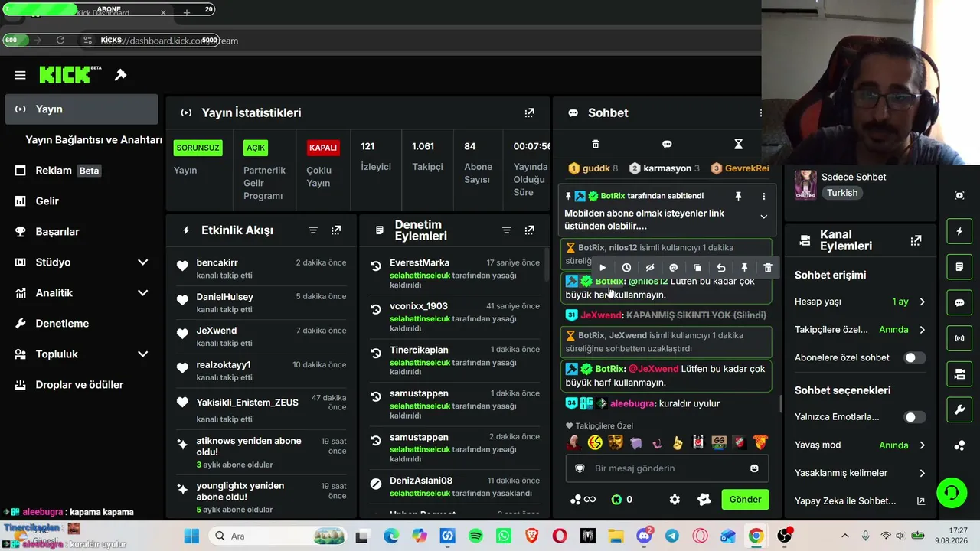The width and height of the screenshot is (980, 551).
Task: Click the copy icon in the message action bar
Action: 697,268
